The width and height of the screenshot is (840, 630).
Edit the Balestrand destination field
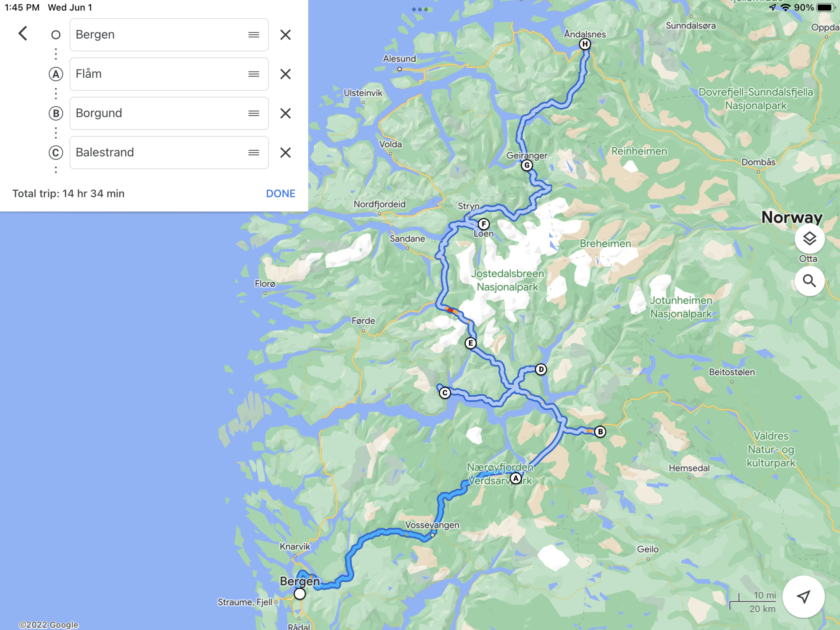point(169,152)
